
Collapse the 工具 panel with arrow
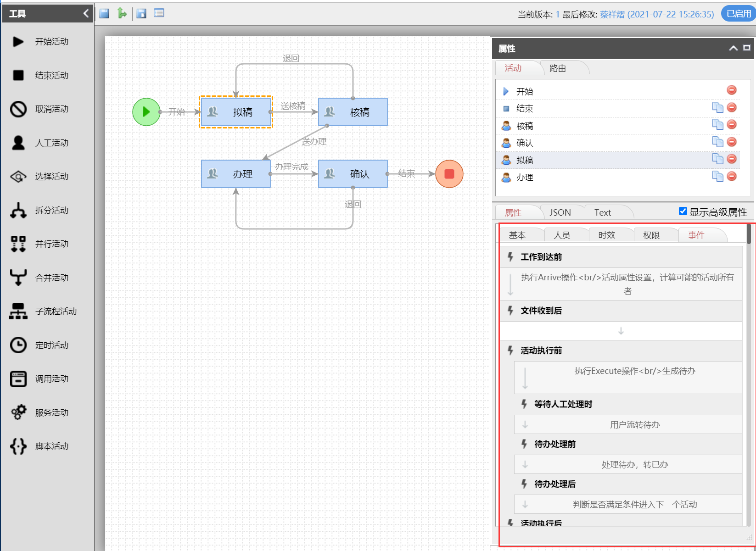point(86,13)
